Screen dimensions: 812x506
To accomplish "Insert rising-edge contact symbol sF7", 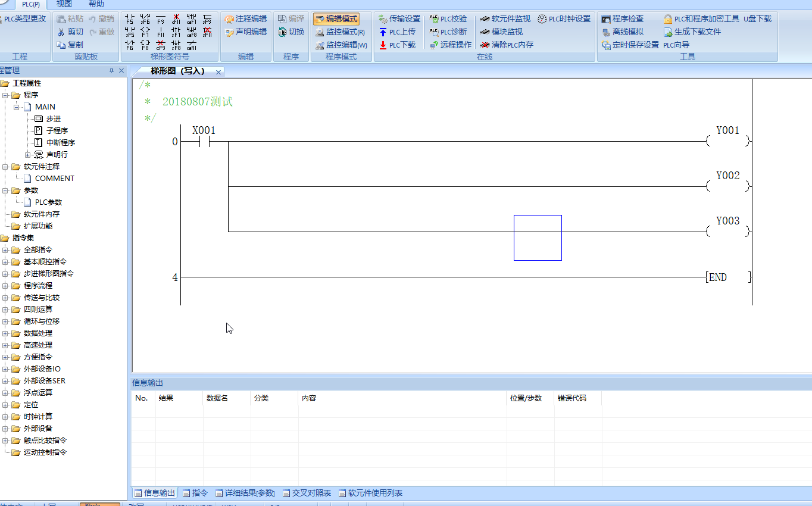I will [x=176, y=32].
